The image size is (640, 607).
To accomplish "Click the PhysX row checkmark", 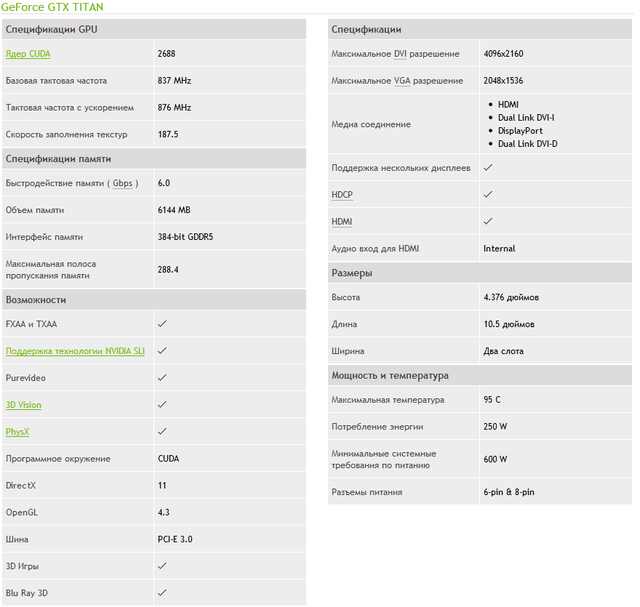I will click(162, 432).
